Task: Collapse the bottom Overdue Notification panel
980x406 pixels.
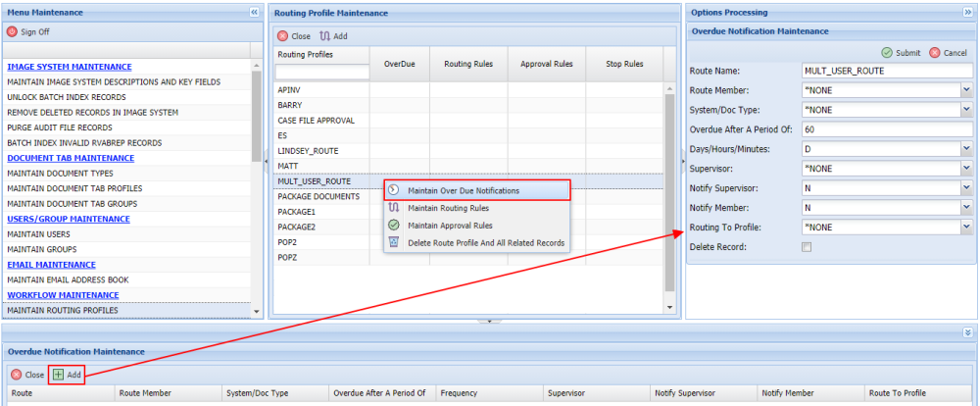Action: point(968,332)
